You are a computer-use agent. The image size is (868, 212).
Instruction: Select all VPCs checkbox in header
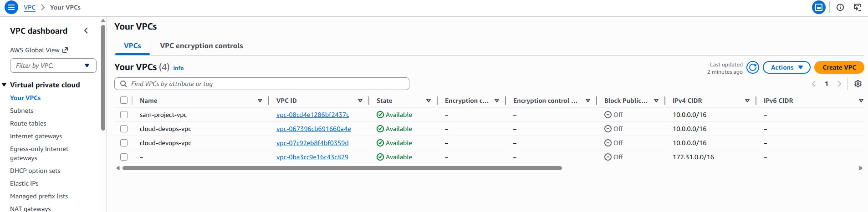124,100
